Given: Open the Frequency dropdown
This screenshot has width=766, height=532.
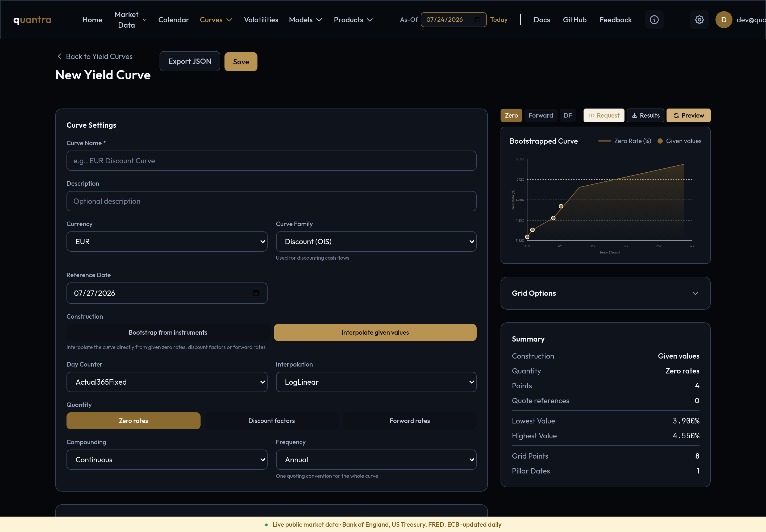Looking at the screenshot, I should click(x=376, y=460).
